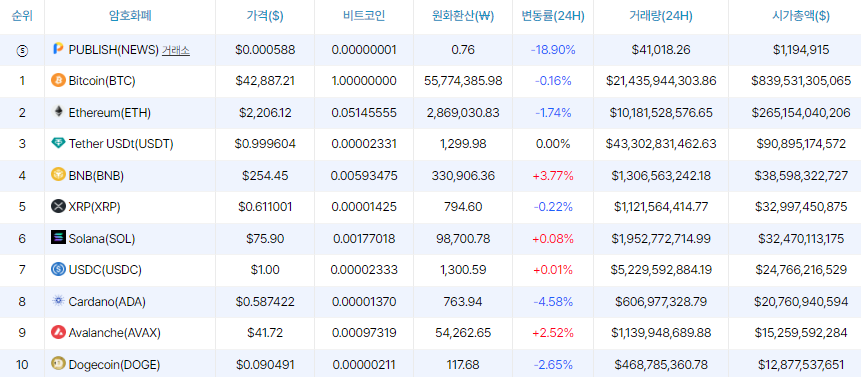This screenshot has height=377, width=861.
Task: Sort by 가격($) column header
Action: pos(265,16)
